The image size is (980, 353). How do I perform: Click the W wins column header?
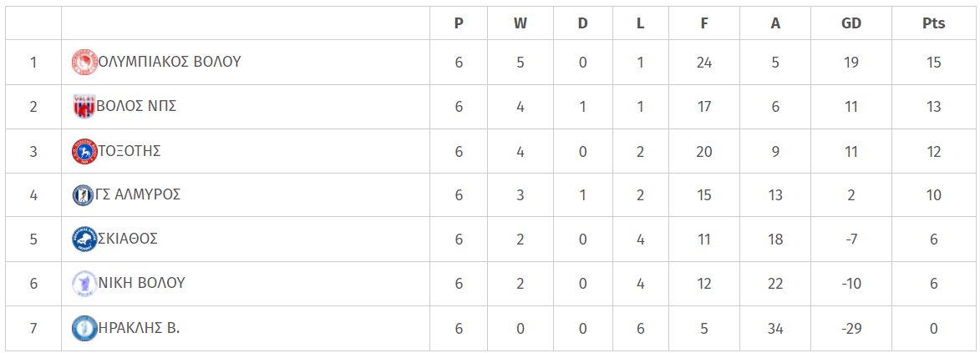click(x=520, y=23)
